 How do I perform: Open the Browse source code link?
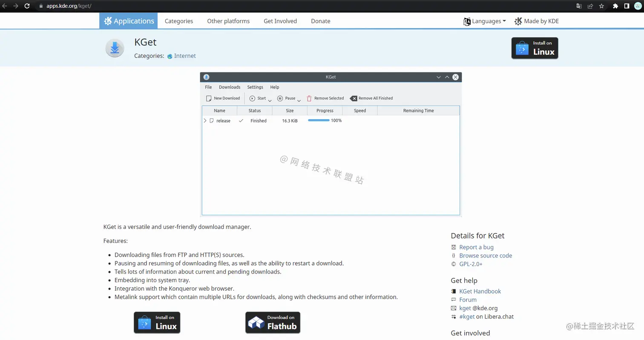click(x=486, y=256)
